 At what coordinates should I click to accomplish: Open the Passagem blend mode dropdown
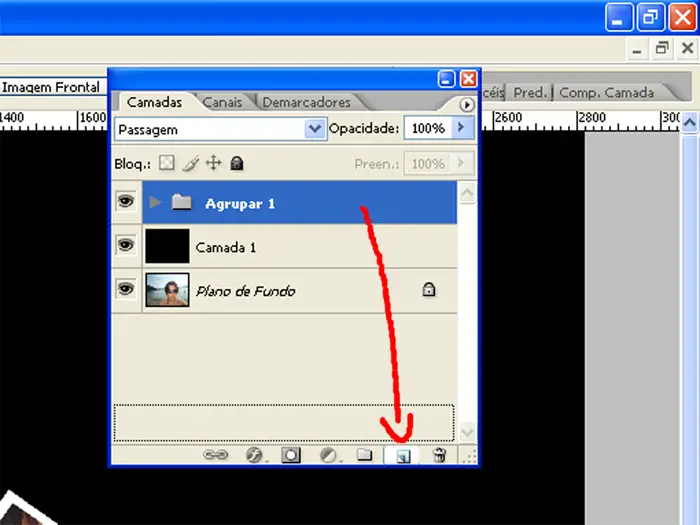pyautogui.click(x=316, y=129)
